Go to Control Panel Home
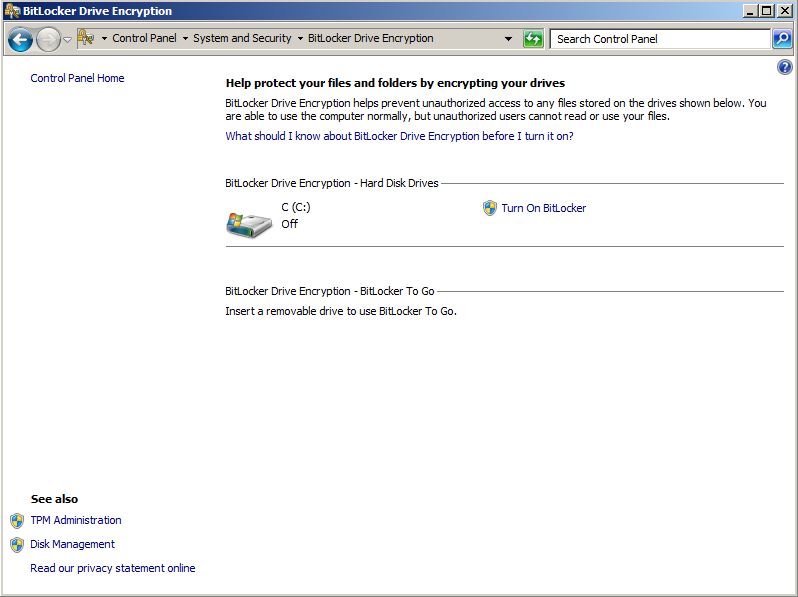The height and width of the screenshot is (597, 798). (x=77, y=78)
